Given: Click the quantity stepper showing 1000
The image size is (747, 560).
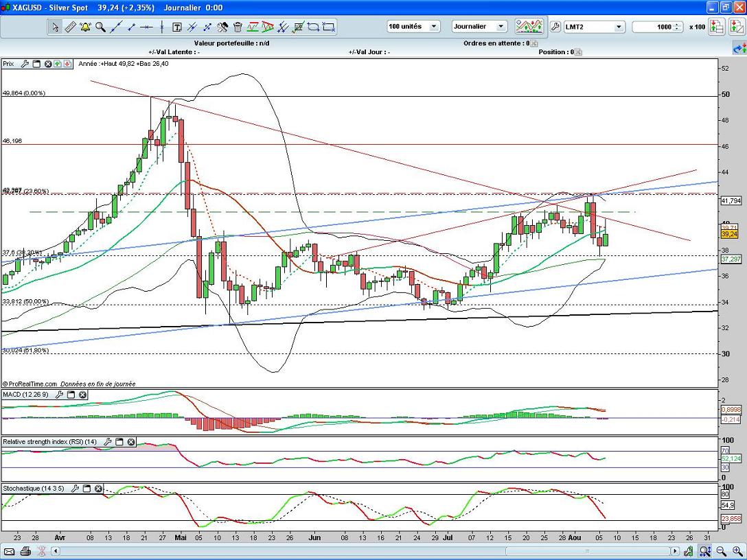Looking at the screenshot, I should point(678,27).
